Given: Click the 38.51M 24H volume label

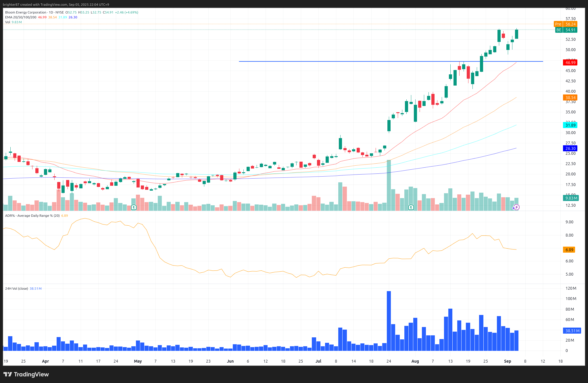Looking at the screenshot, I should pos(572,331).
